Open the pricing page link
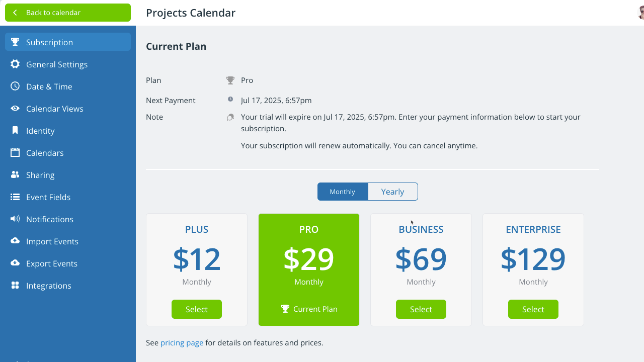644x362 pixels. (x=182, y=343)
